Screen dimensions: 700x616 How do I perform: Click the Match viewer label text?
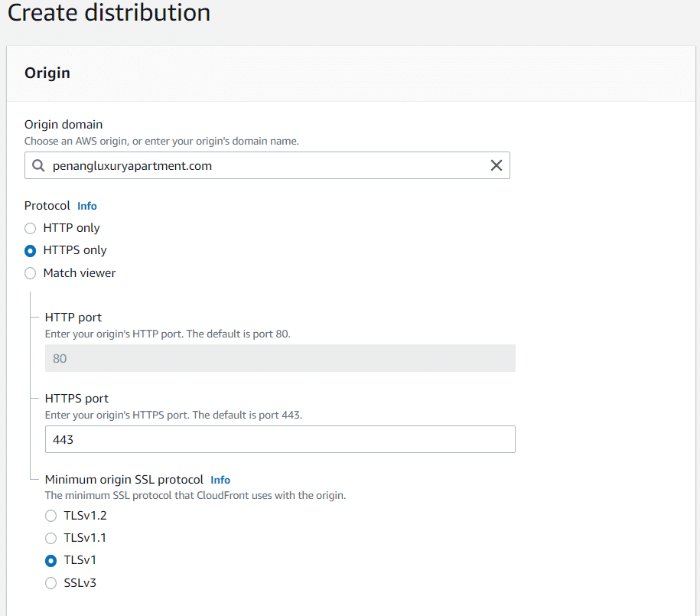[80, 273]
